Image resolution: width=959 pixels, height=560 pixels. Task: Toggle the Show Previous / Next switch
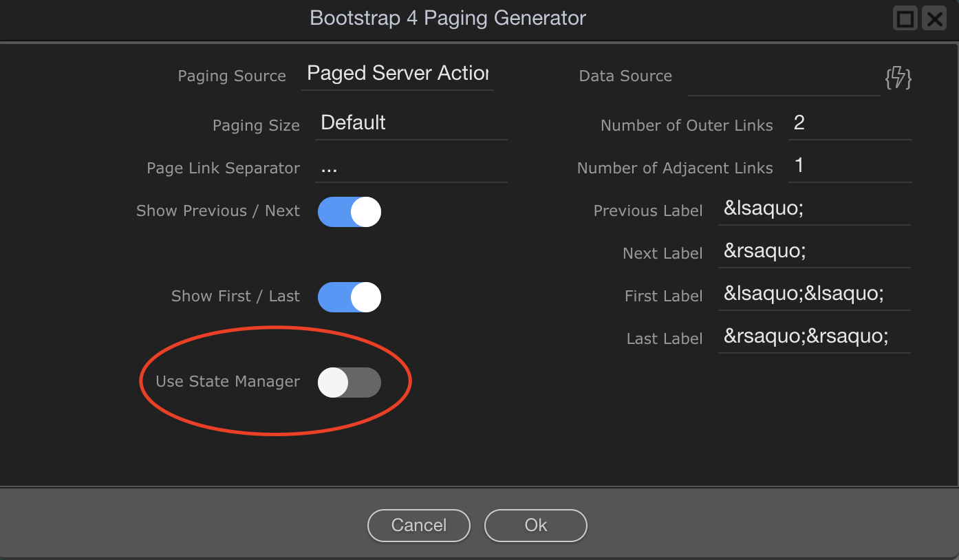[x=349, y=212]
